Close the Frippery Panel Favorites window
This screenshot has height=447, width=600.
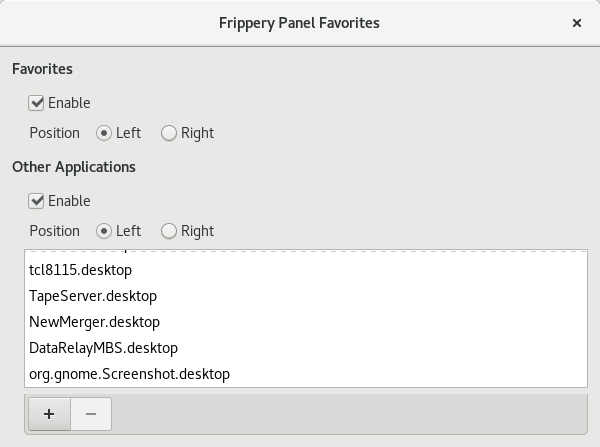577,22
